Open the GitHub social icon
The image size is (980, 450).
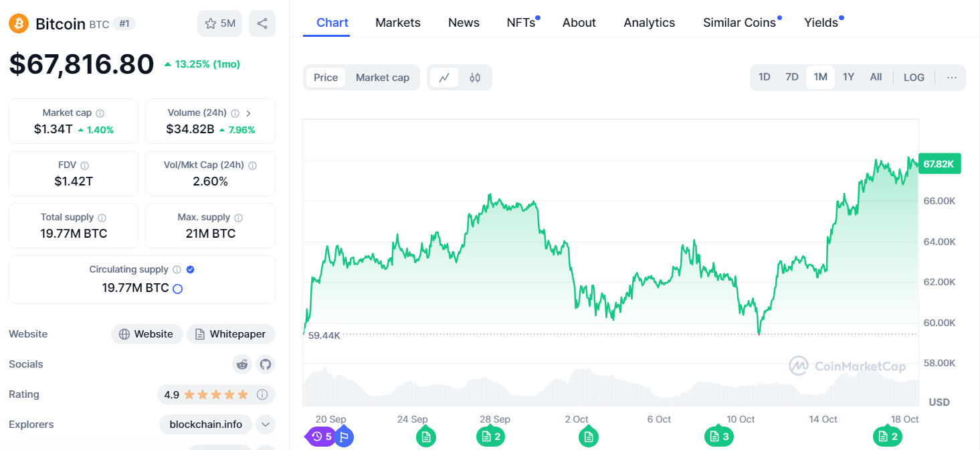click(x=266, y=364)
